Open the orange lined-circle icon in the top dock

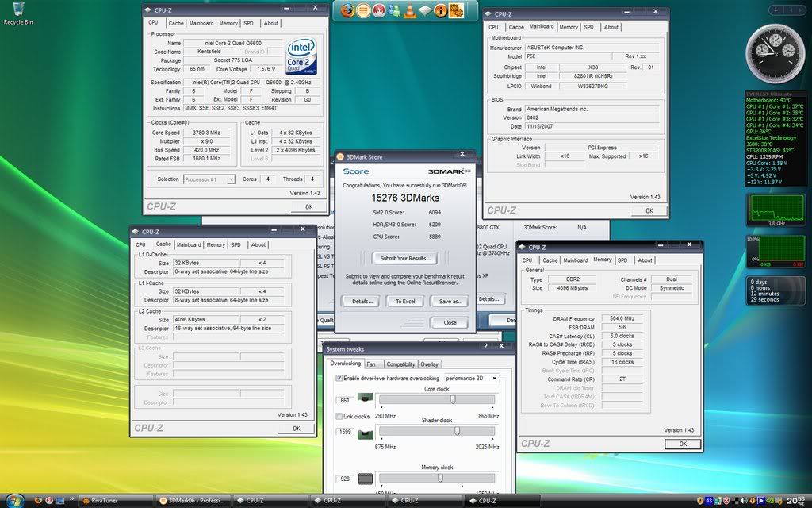pos(363,10)
